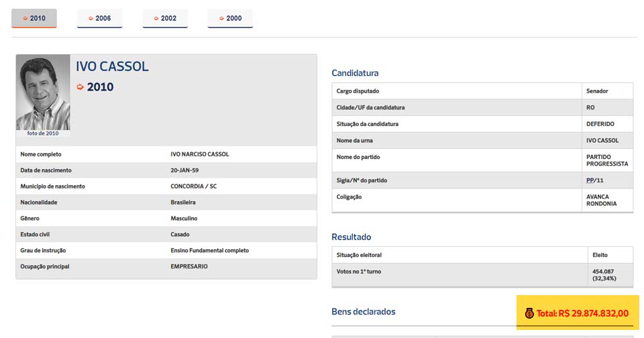Viewport: 644px width, 338px height.
Task: Click the Resultado section heading
Action: tap(351, 237)
